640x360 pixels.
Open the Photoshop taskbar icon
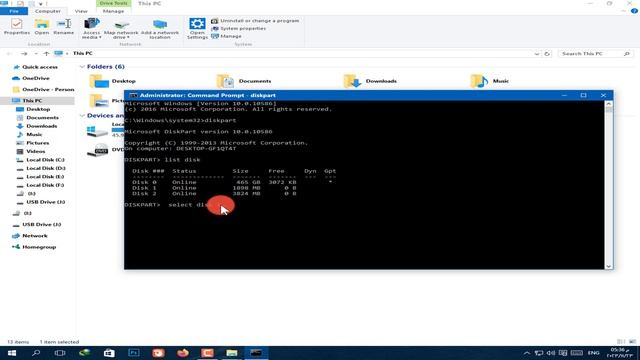tap(133, 353)
